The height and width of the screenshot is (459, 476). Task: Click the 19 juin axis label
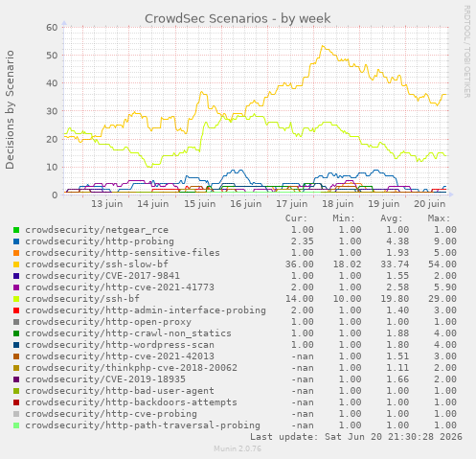point(384,204)
